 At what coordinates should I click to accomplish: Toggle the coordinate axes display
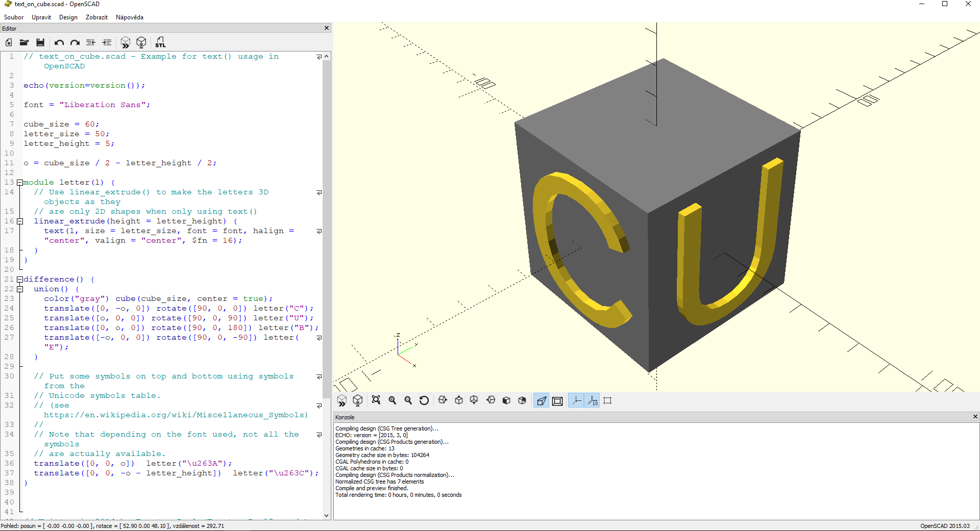[576, 400]
